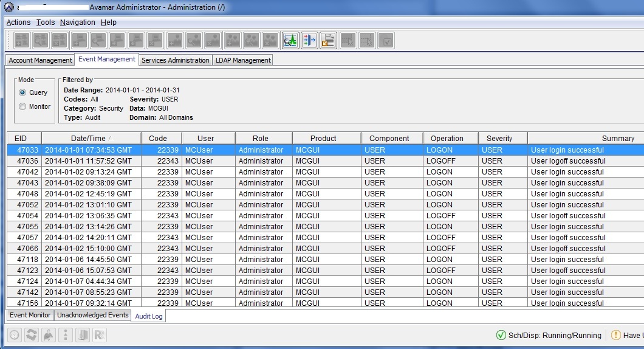The width and height of the screenshot is (644, 349).
Task: Sort events by the Severity column header
Action: tap(499, 138)
